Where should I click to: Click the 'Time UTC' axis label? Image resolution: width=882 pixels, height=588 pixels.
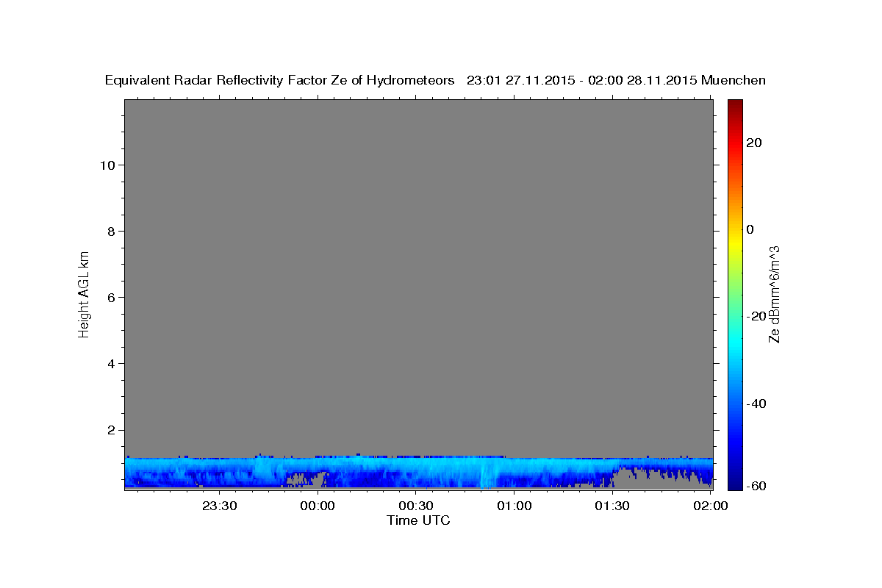(x=418, y=520)
